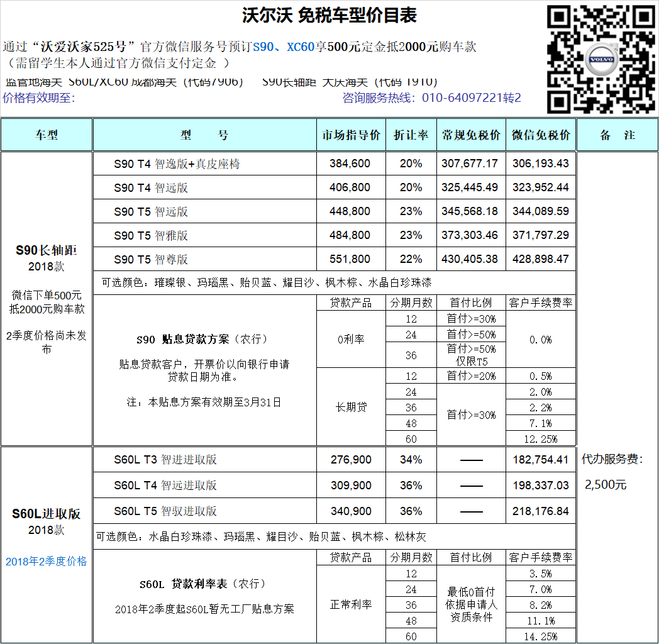Click WeChat price 182,754.41
The width and height of the screenshot is (659, 644).
(x=541, y=460)
